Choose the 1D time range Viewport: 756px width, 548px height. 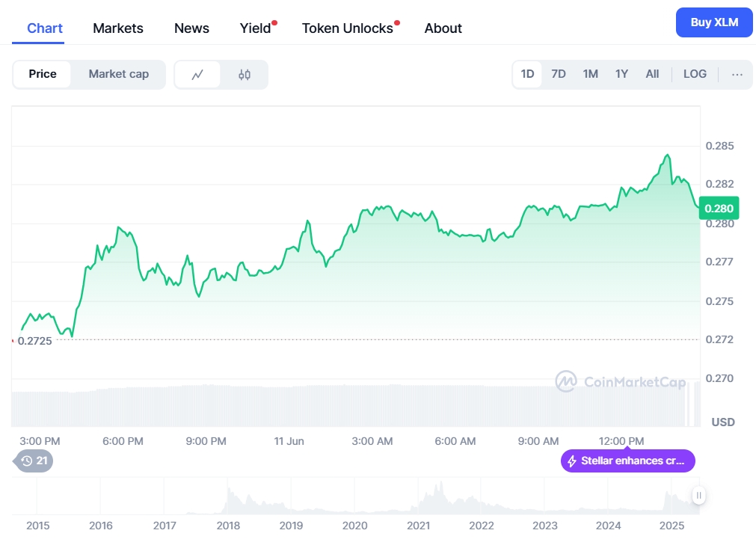527,74
